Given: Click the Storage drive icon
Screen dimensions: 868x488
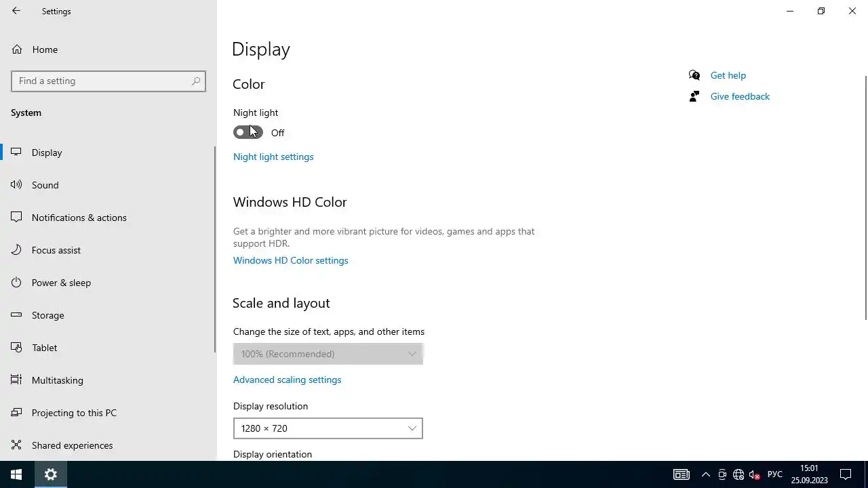Looking at the screenshot, I should [x=17, y=315].
